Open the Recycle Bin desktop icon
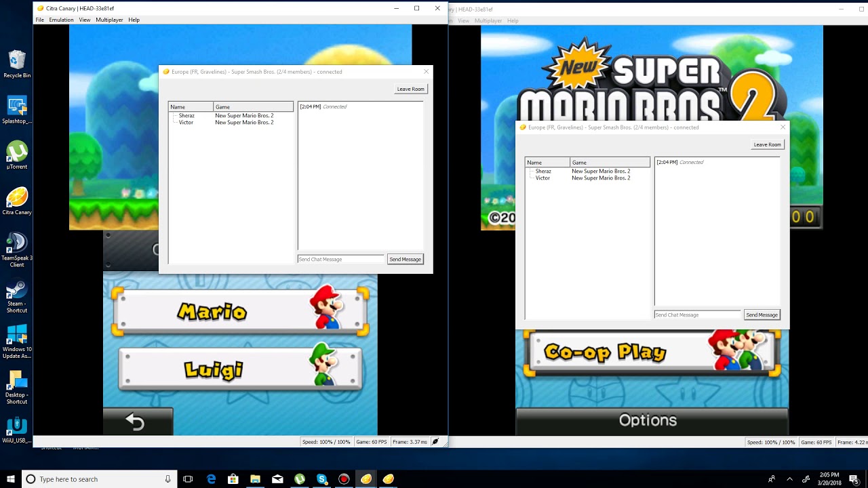This screenshot has width=868, height=488. (x=17, y=64)
